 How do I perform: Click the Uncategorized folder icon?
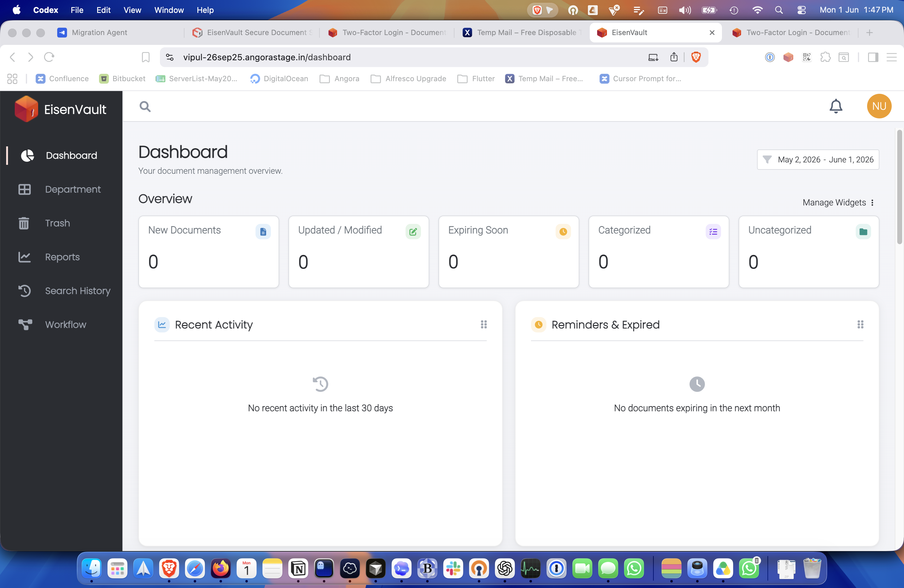point(863,231)
